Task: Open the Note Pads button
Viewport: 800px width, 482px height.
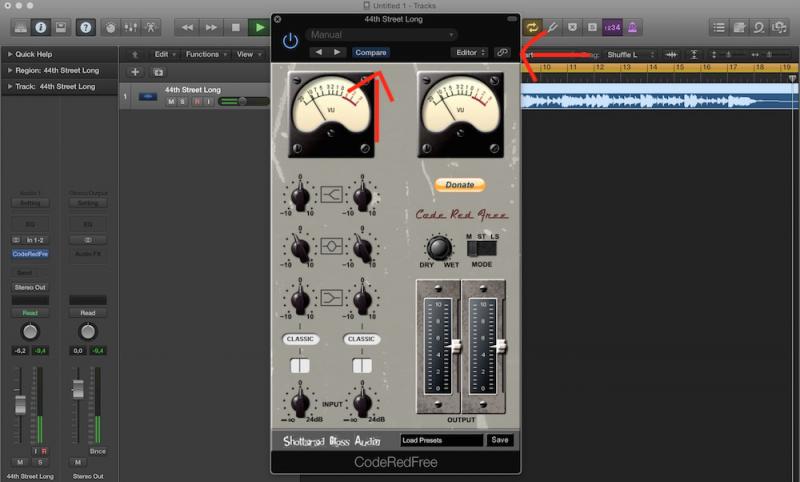Action: 739,27
